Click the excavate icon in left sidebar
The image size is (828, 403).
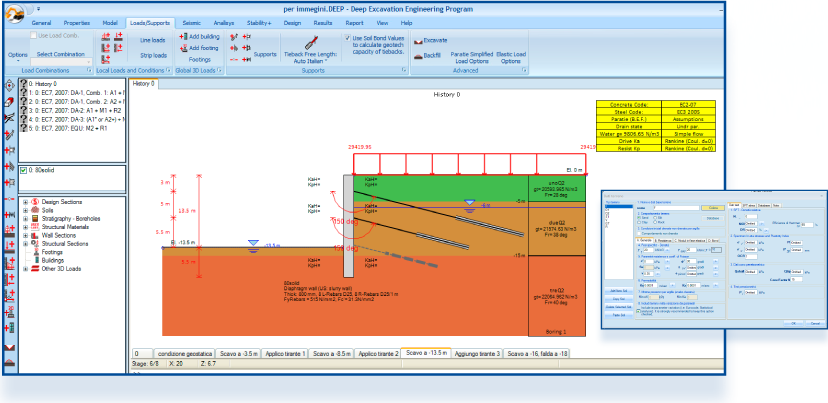click(10, 348)
